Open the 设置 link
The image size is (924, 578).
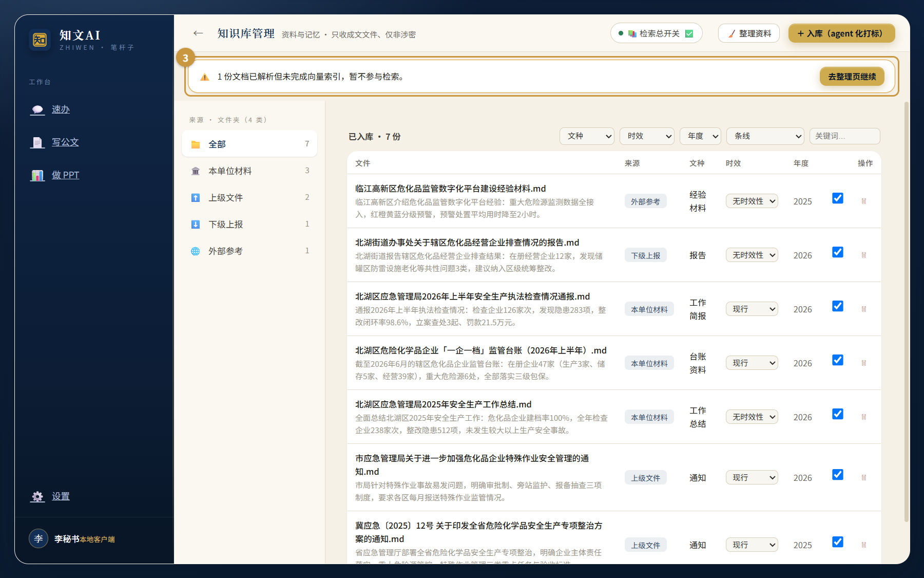[x=61, y=496]
